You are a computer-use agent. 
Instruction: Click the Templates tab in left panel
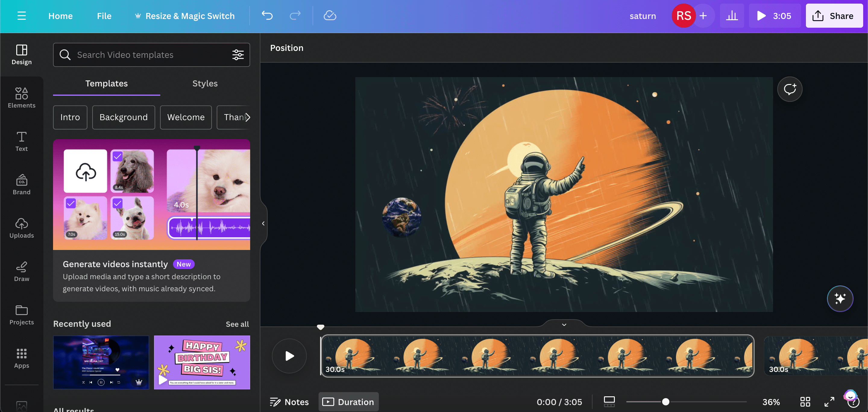click(x=106, y=83)
